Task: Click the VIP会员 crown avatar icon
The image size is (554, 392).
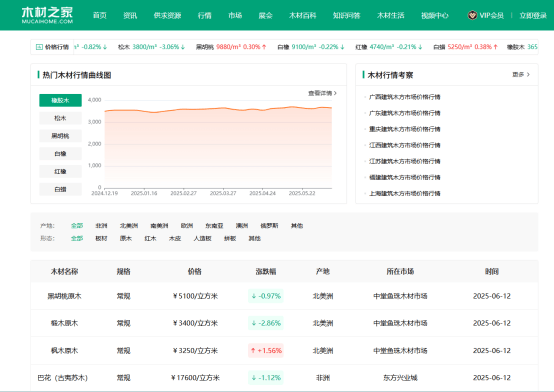Action: click(472, 15)
